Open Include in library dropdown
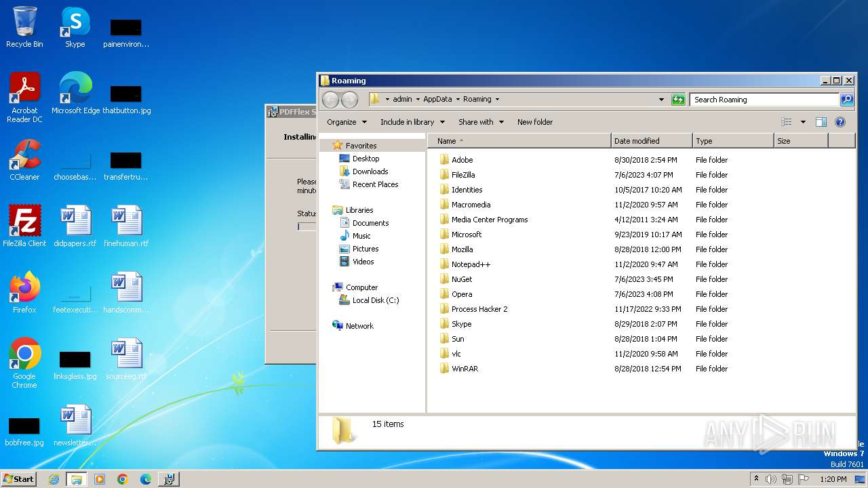Screen dimensions: 868x488 tap(412, 122)
